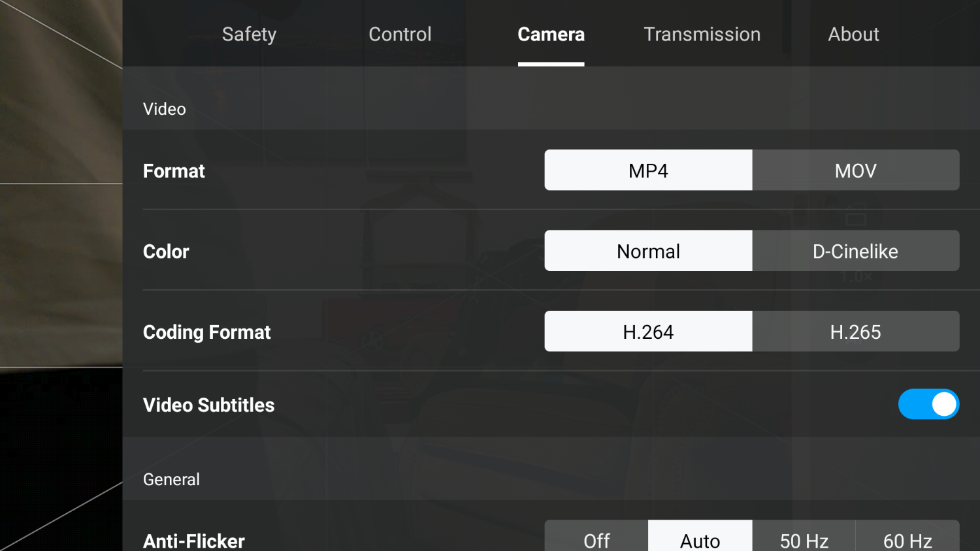
Task: Switch to the Safety tab
Action: pyautogui.click(x=249, y=34)
